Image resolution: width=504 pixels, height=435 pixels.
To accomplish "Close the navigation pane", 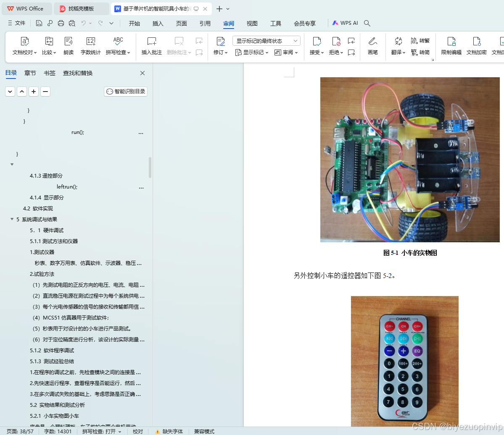I will coord(142,73).
